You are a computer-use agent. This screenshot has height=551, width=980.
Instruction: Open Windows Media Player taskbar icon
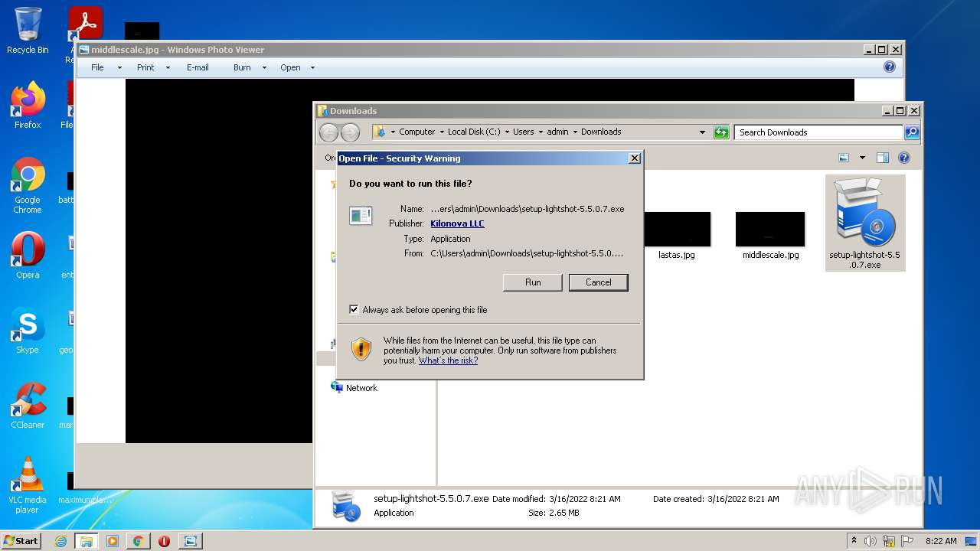click(x=113, y=541)
